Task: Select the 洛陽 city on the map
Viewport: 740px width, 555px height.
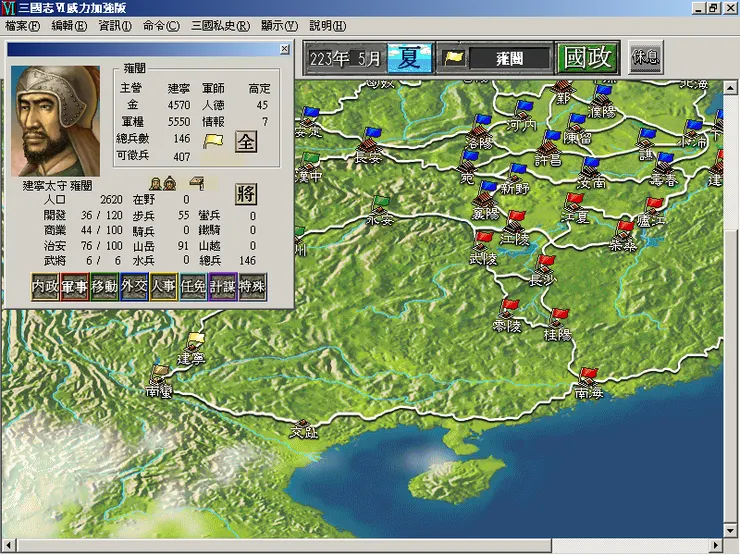Action: pos(479,133)
